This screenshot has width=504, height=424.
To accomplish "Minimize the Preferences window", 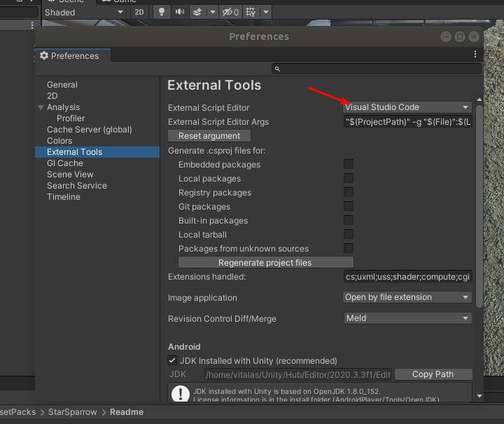I will coord(445,36).
